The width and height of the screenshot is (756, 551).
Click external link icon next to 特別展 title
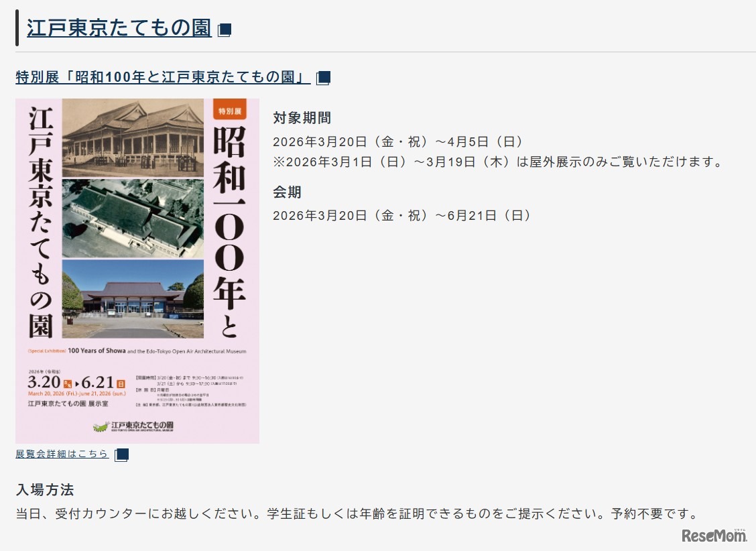pos(323,77)
